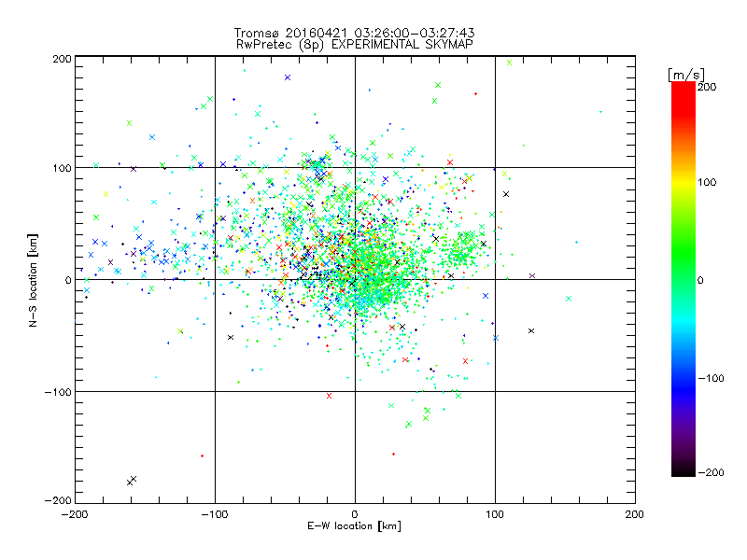Click the colorbar label '-100'

711,379
